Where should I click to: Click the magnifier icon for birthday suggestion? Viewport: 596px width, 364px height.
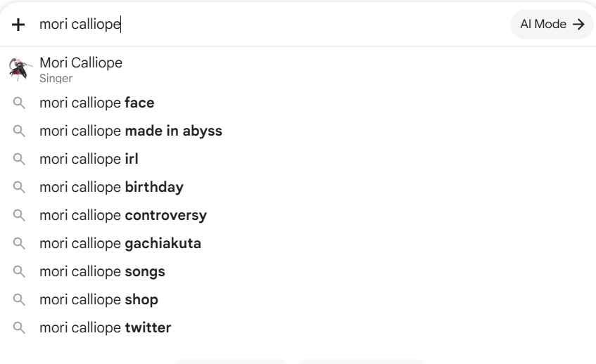19,187
